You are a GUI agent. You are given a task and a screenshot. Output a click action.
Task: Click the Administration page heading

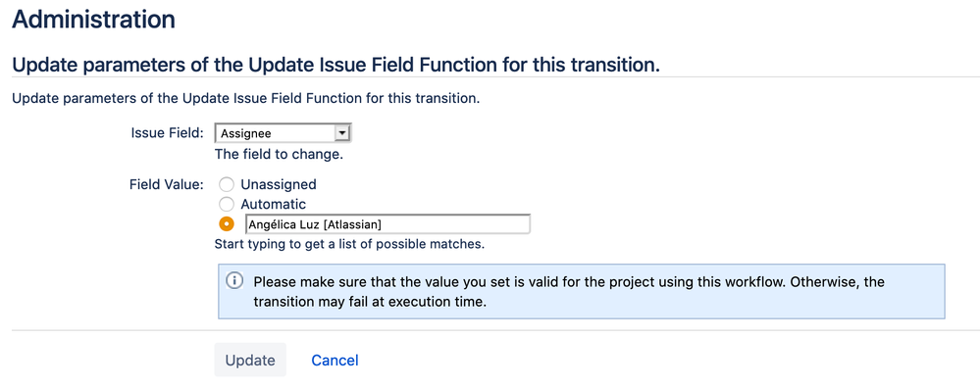point(94,20)
